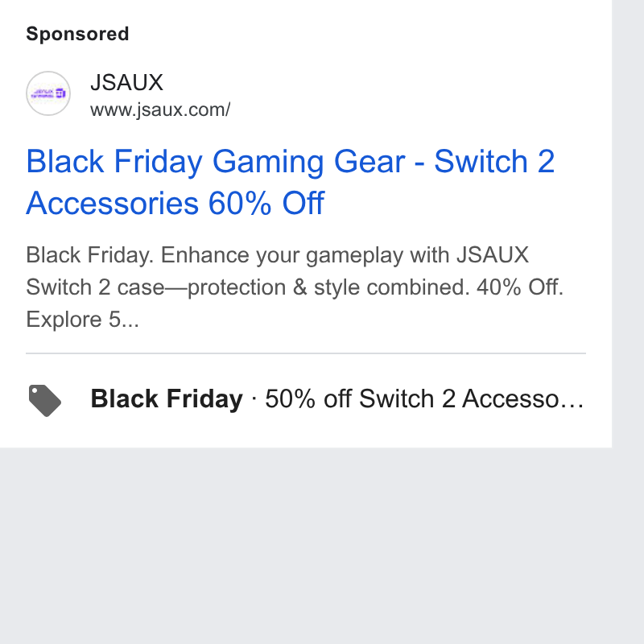Select the JSAUX advertiser name
Viewport: 644px width, 644px height.
click(x=127, y=82)
